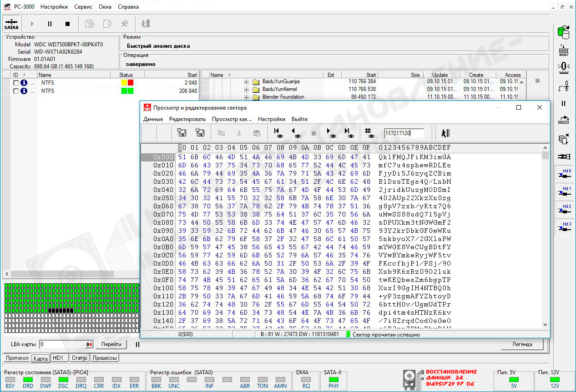Open the Окна menu
Screen dimensions: 576x392
pos(105,7)
